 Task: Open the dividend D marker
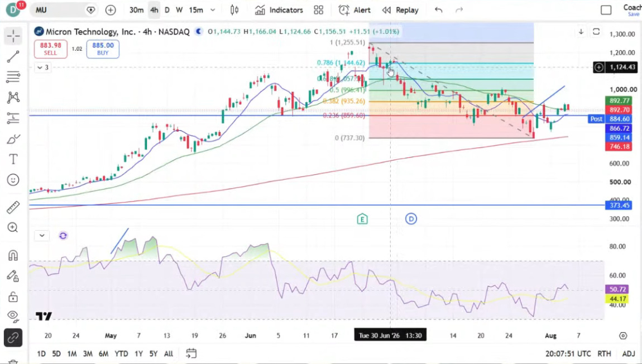point(411,219)
